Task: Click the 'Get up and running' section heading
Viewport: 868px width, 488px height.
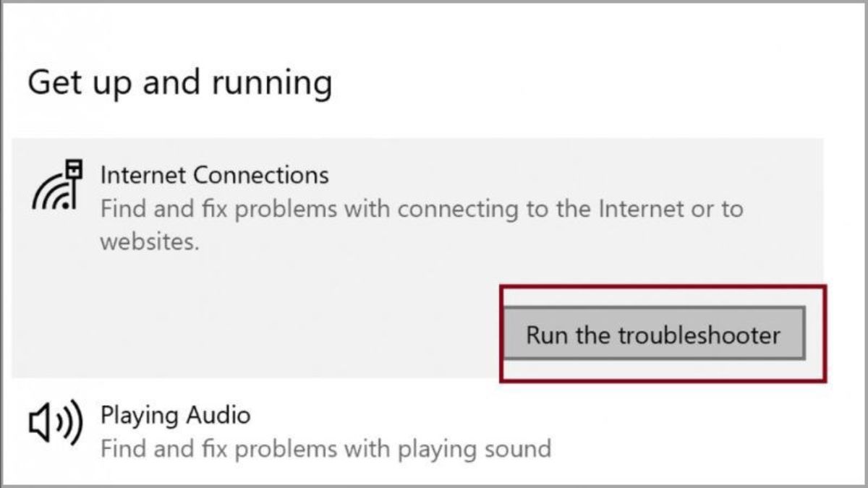Action: 180,84
